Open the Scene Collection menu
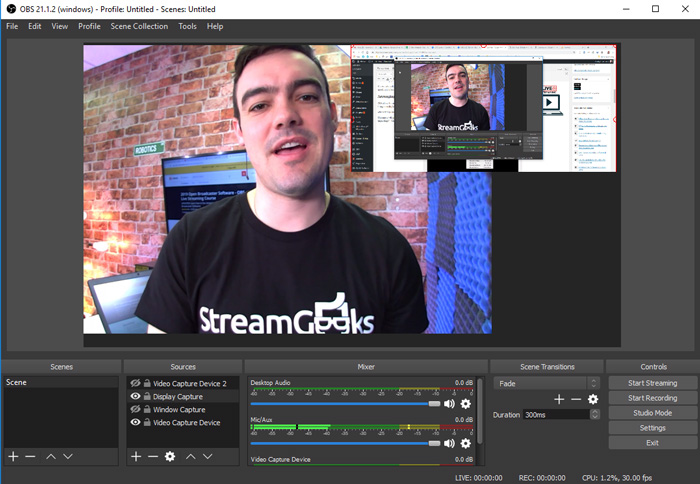Image resolution: width=700 pixels, height=484 pixels. point(139,26)
